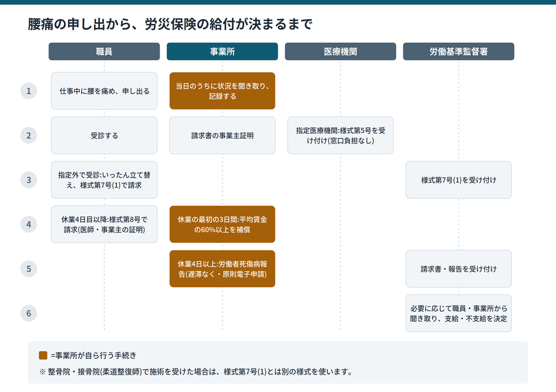Click the 医療機関 column header
The image size is (556, 392).
point(340,52)
